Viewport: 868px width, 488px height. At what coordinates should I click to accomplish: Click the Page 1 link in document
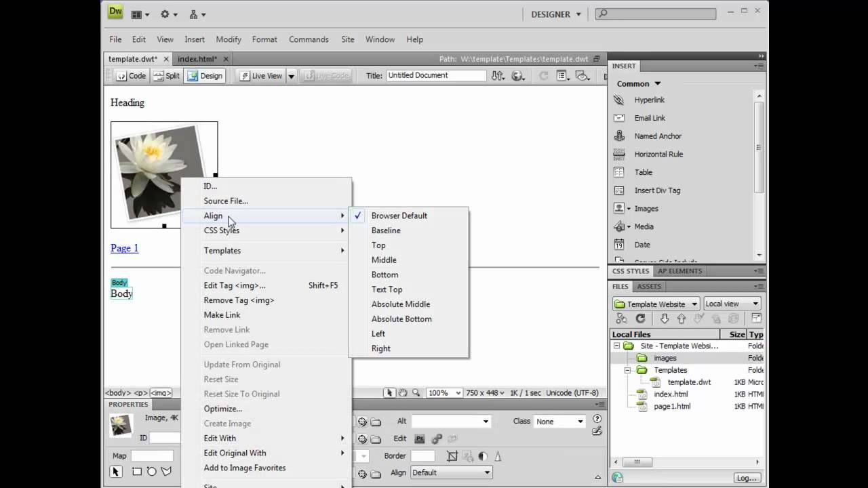click(x=124, y=248)
